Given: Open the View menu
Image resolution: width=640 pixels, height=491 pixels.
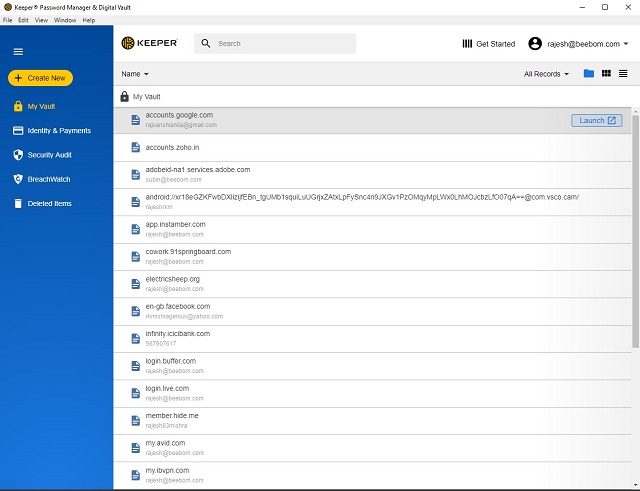Looking at the screenshot, I should [41, 20].
